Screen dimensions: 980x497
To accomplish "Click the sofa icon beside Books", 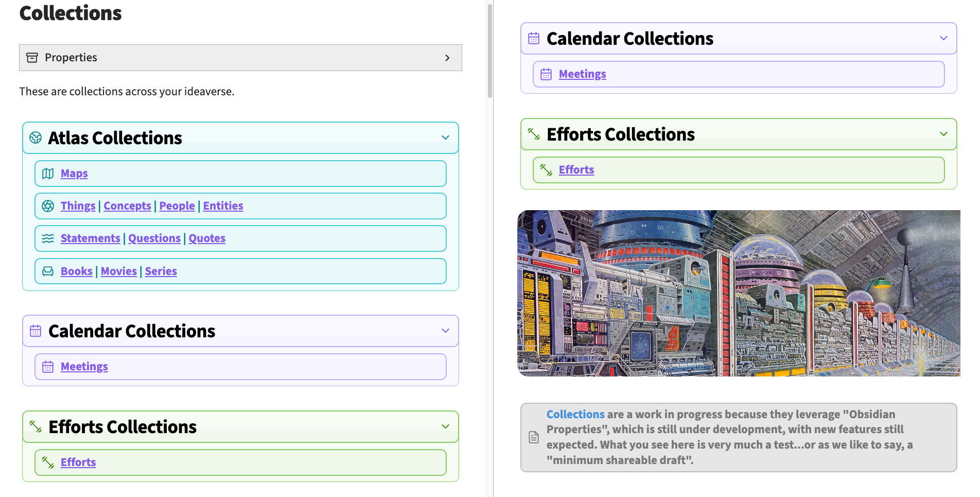I will [48, 271].
